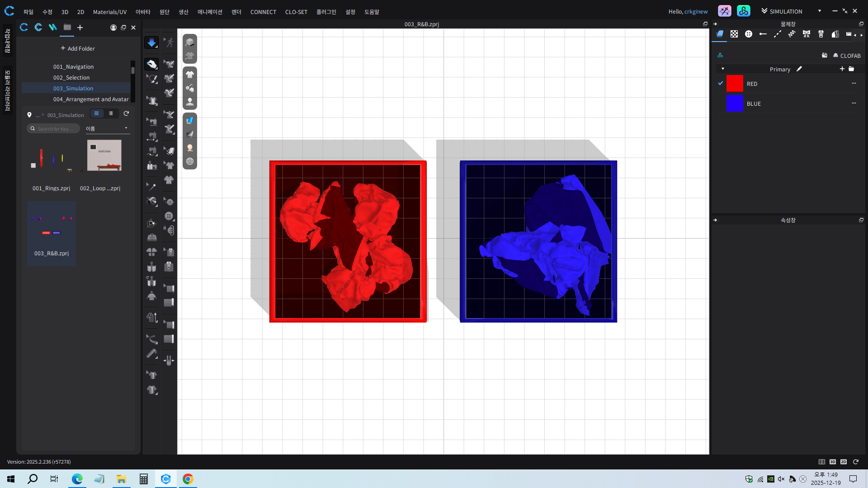Screen dimensions: 868x488
Task: Open the CLO-SET menu
Action: coord(296,12)
